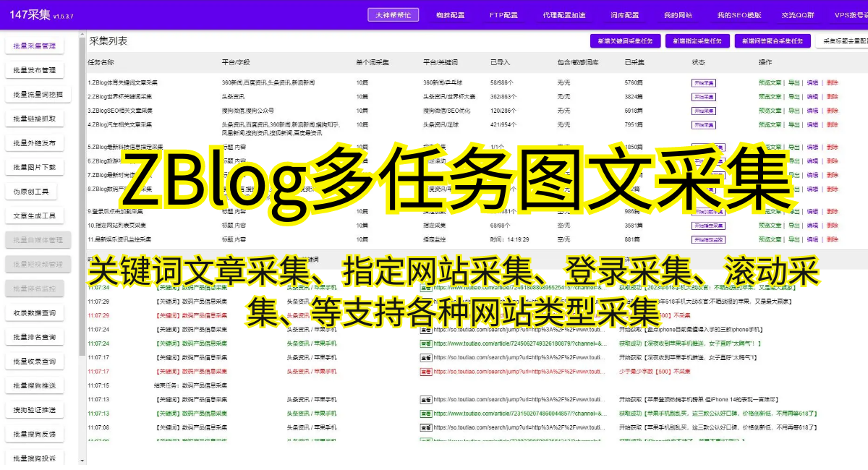The height and width of the screenshot is (470, 868).
Task: Open 批量收录查询 sidebar item
Action: point(35,362)
